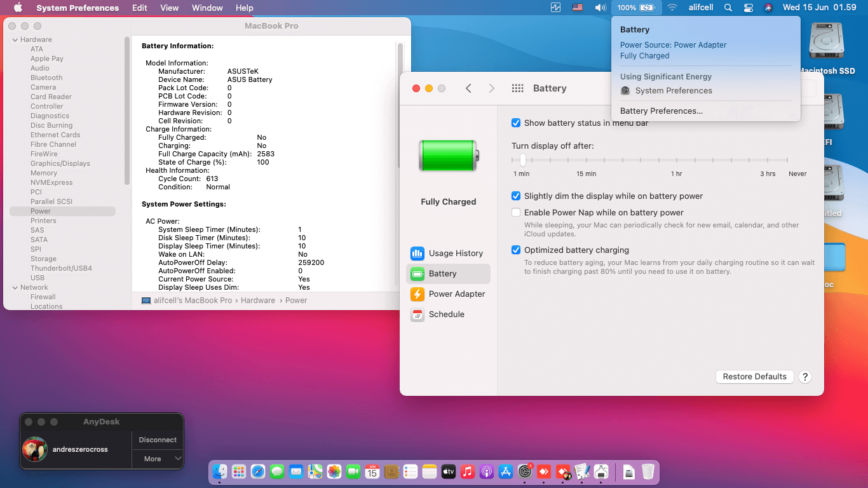Launch Safari from the Dock
The image size is (868, 488).
[258, 471]
